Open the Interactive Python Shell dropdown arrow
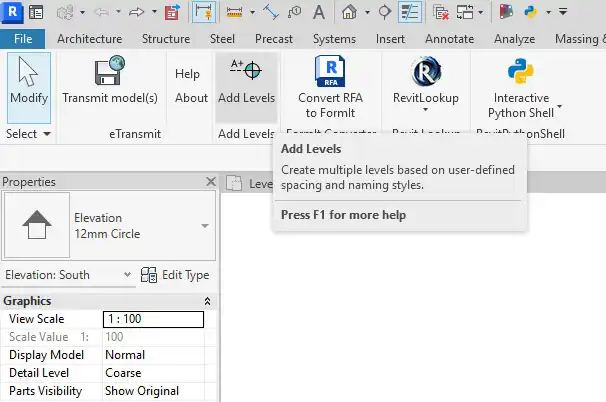 click(559, 106)
